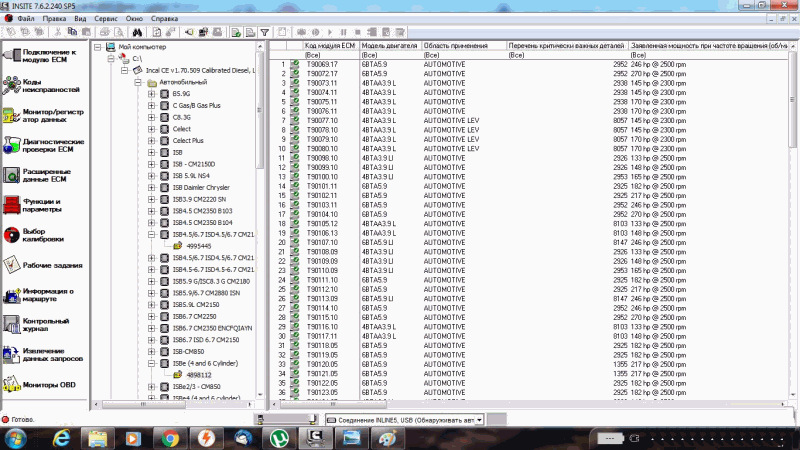
Task: Select calibration 4995445 in the tree
Action: point(198,246)
